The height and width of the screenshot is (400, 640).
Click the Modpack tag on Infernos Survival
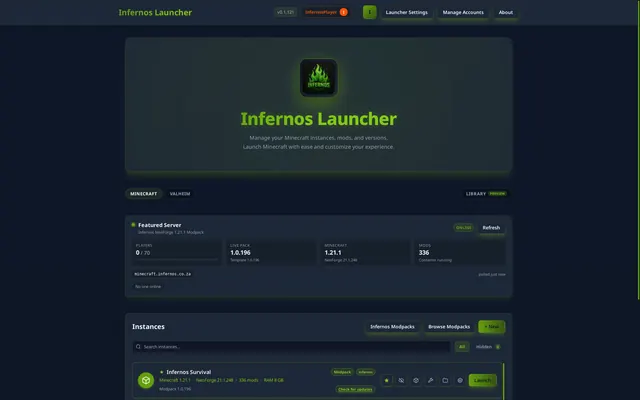click(342, 372)
